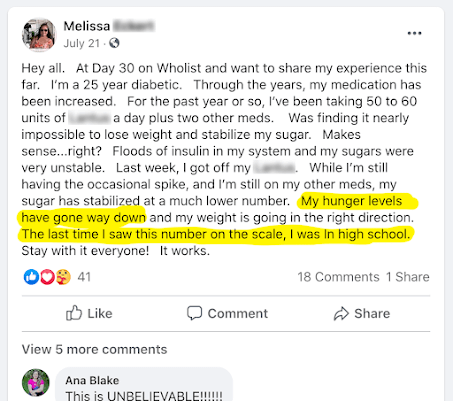Expand View 5 more comments
453x401 pixels.
(x=94, y=349)
